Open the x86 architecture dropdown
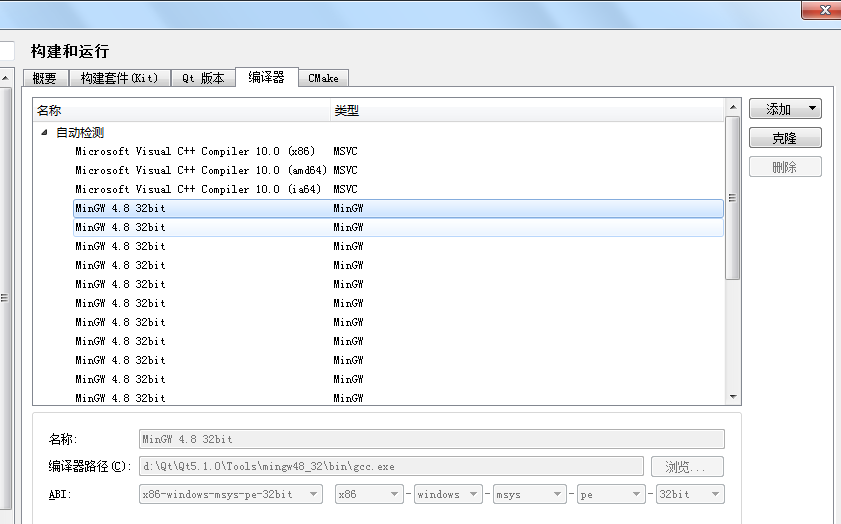 coord(368,494)
